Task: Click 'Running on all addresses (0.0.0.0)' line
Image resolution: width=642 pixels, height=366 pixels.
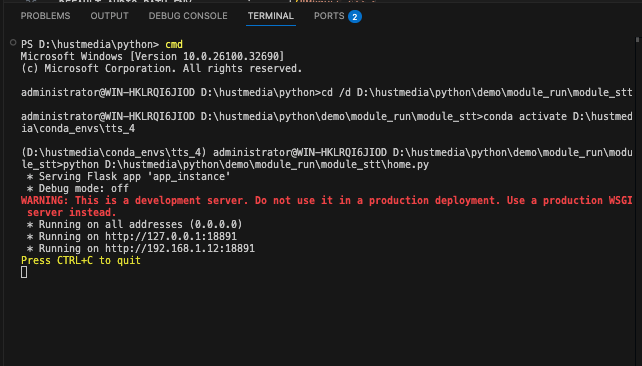Action: [x=135, y=224]
